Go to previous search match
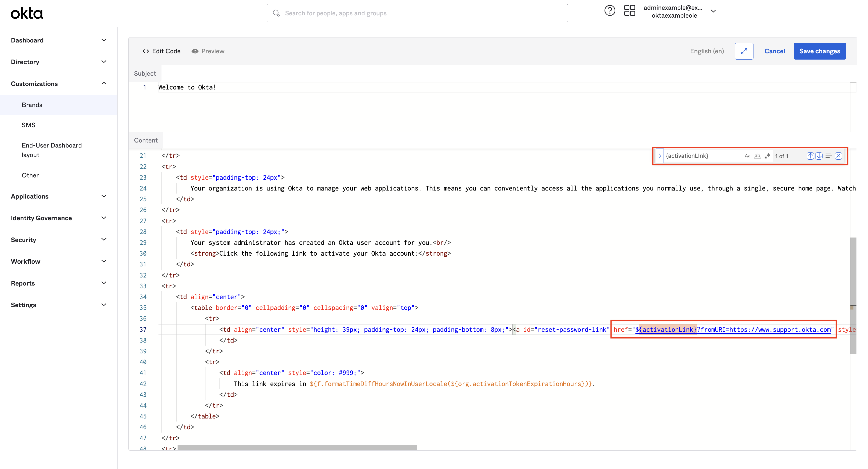Viewport: 868px width, 469px height. (x=810, y=156)
